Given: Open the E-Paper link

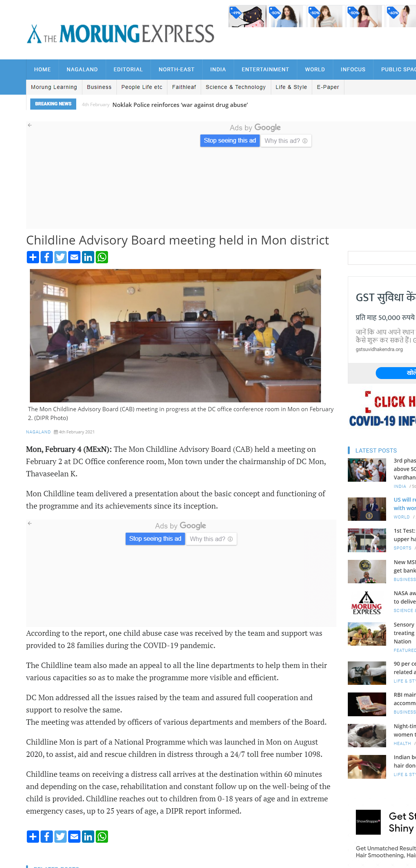Looking at the screenshot, I should pyautogui.click(x=328, y=87).
